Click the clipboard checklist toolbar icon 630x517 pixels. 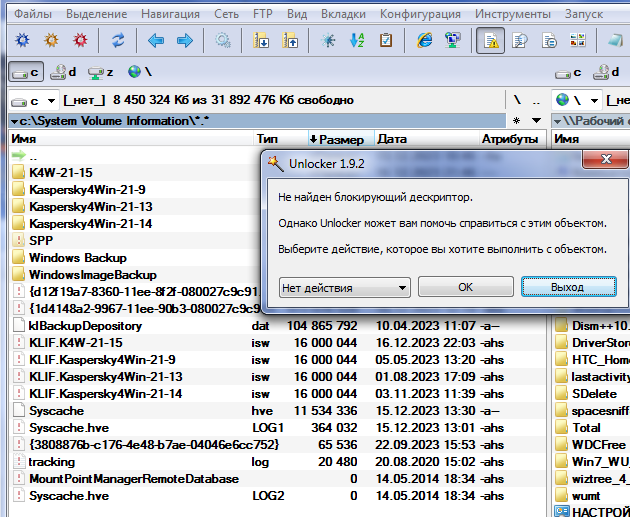click(x=386, y=41)
